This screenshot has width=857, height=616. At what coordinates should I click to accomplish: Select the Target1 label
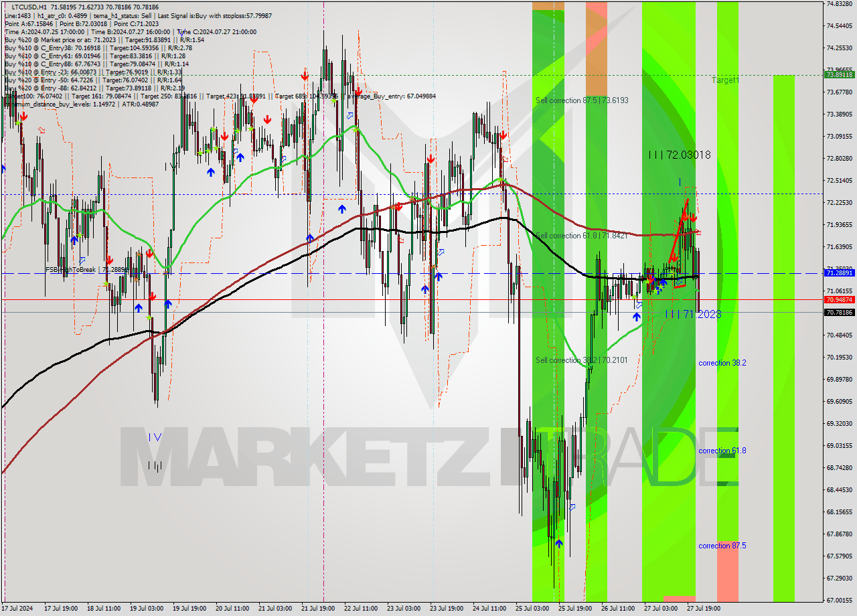726,80
